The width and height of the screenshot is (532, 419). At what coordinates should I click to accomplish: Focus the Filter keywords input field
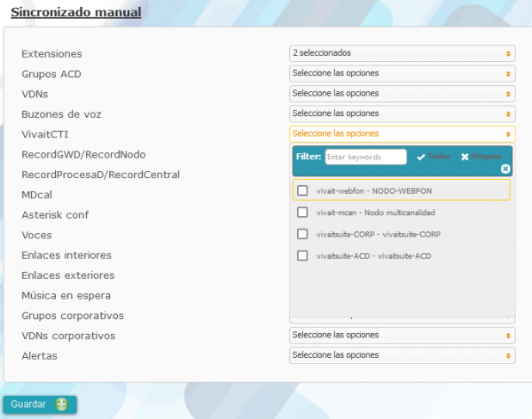pos(365,157)
